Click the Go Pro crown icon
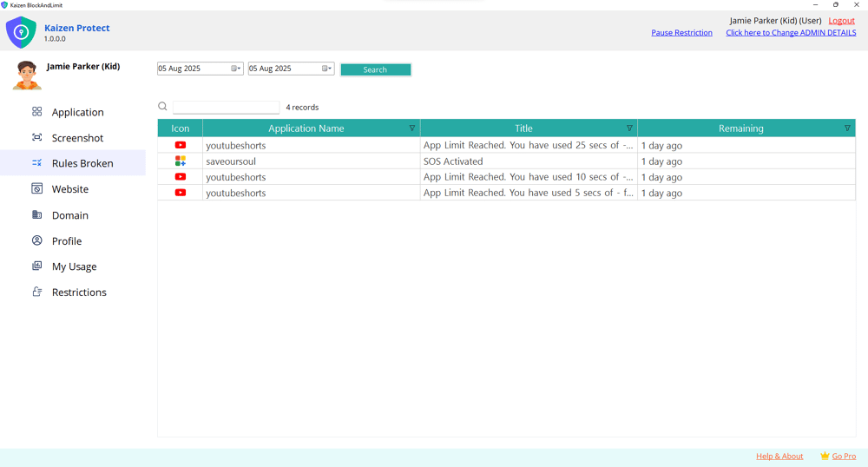This screenshot has height=467, width=868. pyautogui.click(x=825, y=456)
